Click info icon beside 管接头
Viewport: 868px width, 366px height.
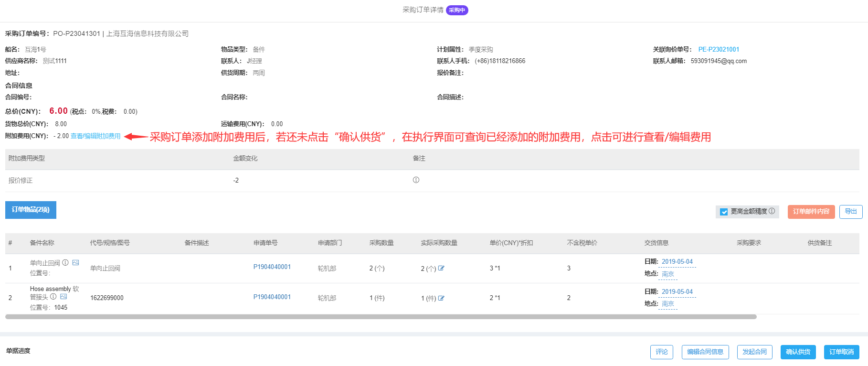(x=53, y=296)
